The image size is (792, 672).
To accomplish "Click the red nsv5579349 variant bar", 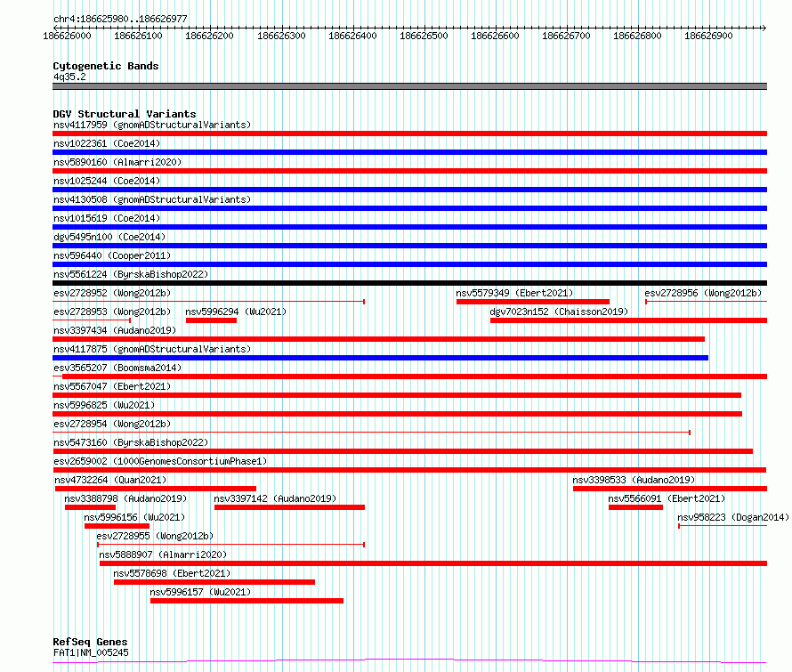I will click(533, 302).
